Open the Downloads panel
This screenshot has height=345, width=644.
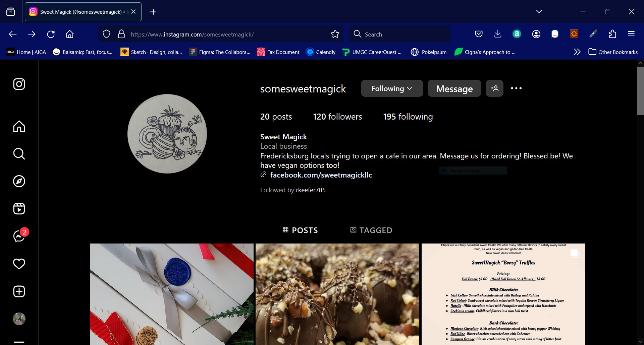pyautogui.click(x=498, y=34)
